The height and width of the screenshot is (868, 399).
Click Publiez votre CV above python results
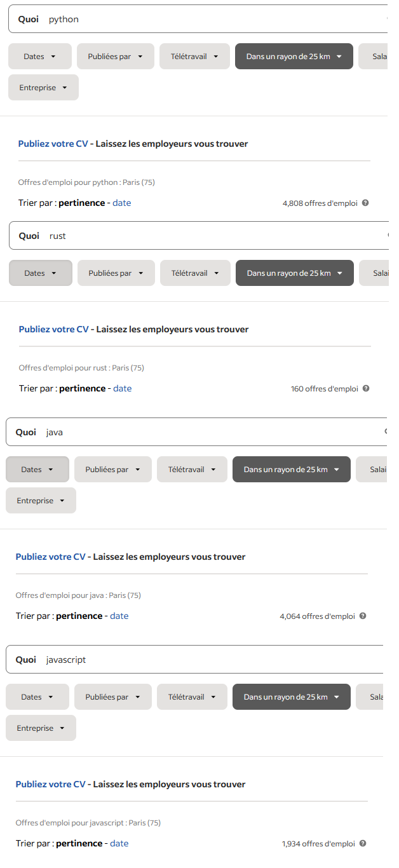[53, 144]
